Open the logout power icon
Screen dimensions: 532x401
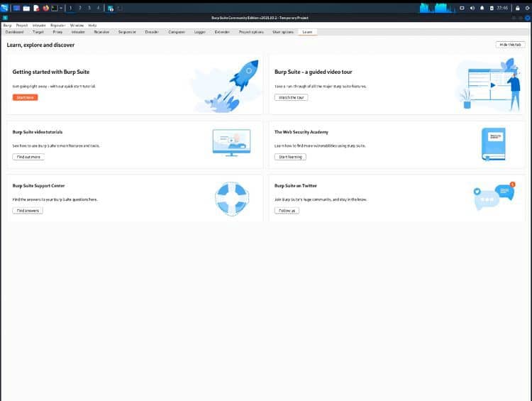pyautogui.click(x=528, y=8)
